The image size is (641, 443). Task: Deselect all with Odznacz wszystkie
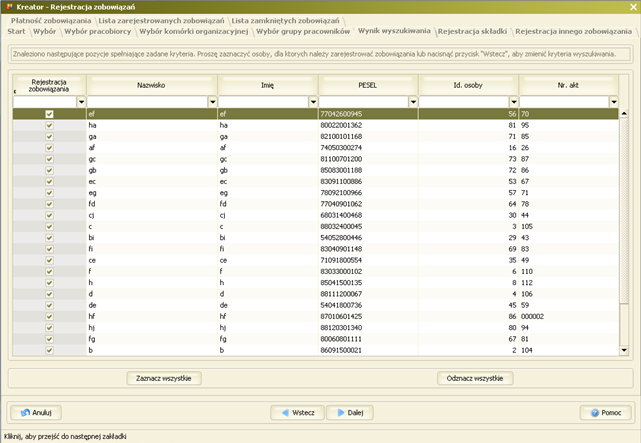point(475,378)
